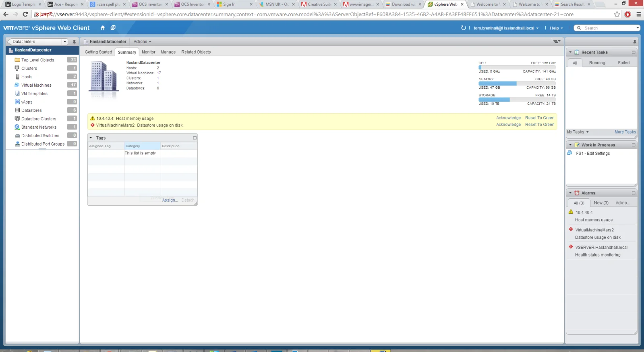Image resolution: width=644 pixels, height=352 pixels.
Task: Click the FS1 Edit Settings work item
Action: click(592, 153)
